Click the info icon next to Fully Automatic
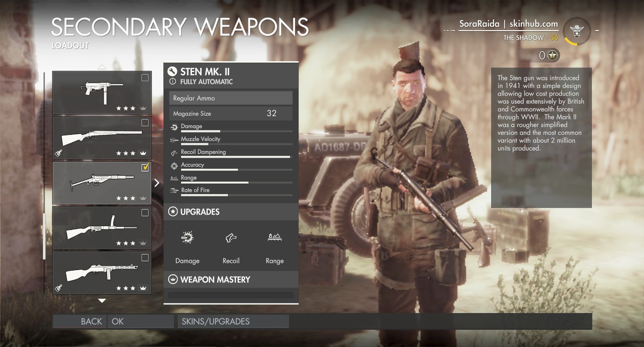The image size is (644, 347). click(173, 82)
